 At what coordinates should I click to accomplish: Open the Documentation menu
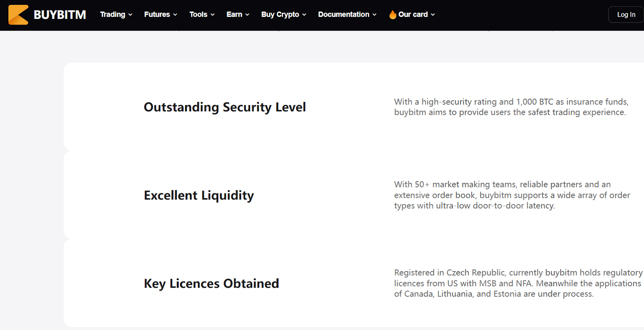tap(344, 15)
